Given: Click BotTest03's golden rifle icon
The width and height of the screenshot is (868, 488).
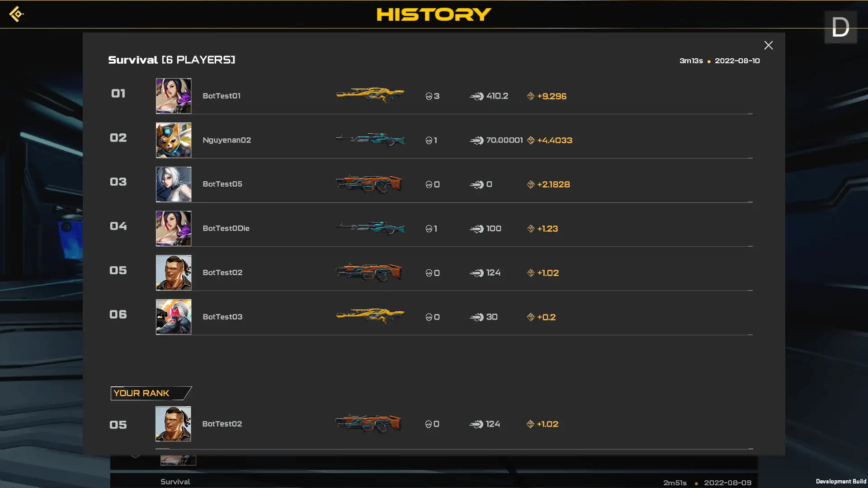Looking at the screenshot, I should 370,316.
